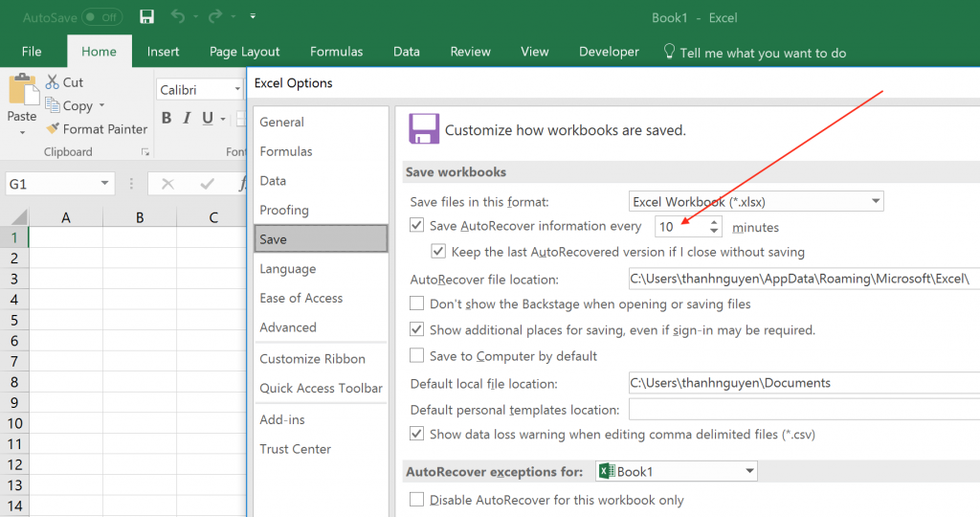Screen dimensions: 980x517
Task: Click the Cut scissors icon
Action: [x=52, y=82]
